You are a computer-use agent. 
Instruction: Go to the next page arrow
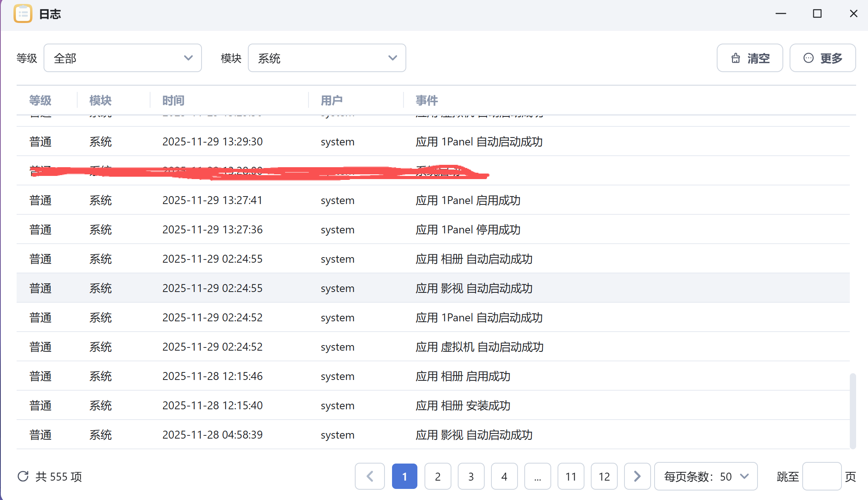[x=637, y=476]
